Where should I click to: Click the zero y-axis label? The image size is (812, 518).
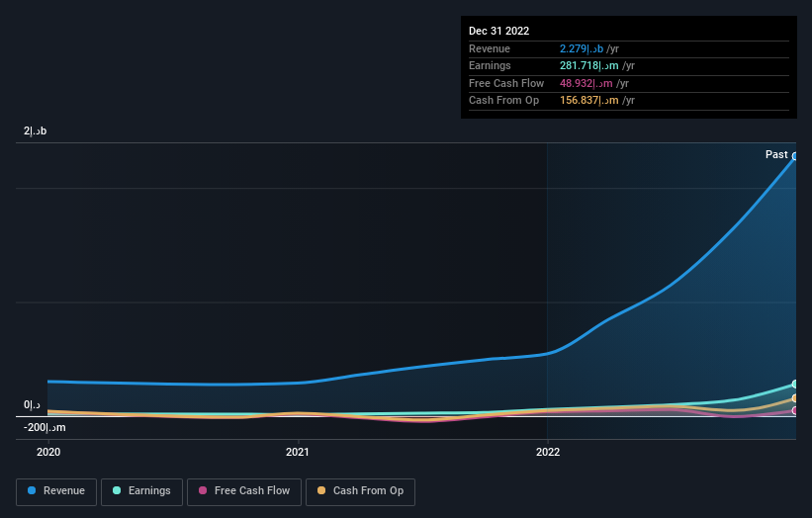click(x=32, y=404)
